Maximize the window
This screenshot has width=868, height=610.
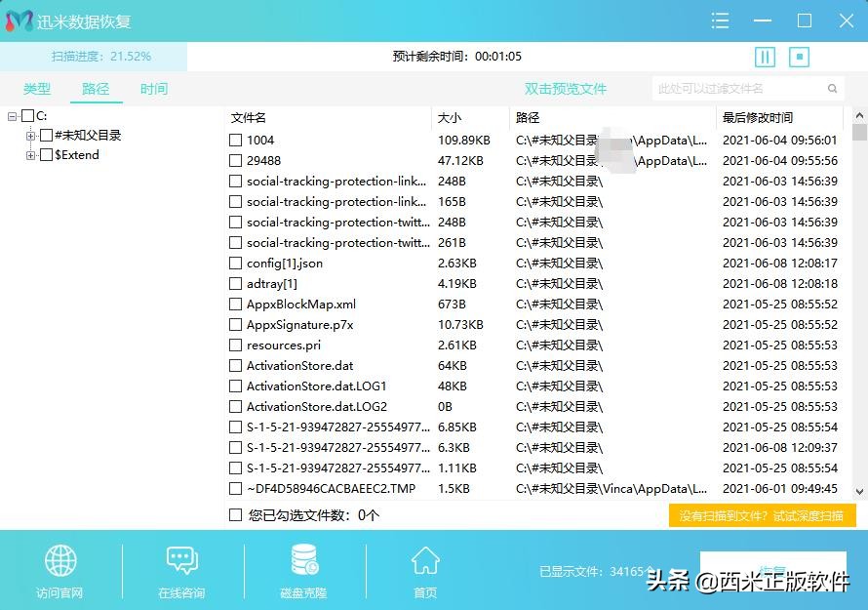[805, 21]
